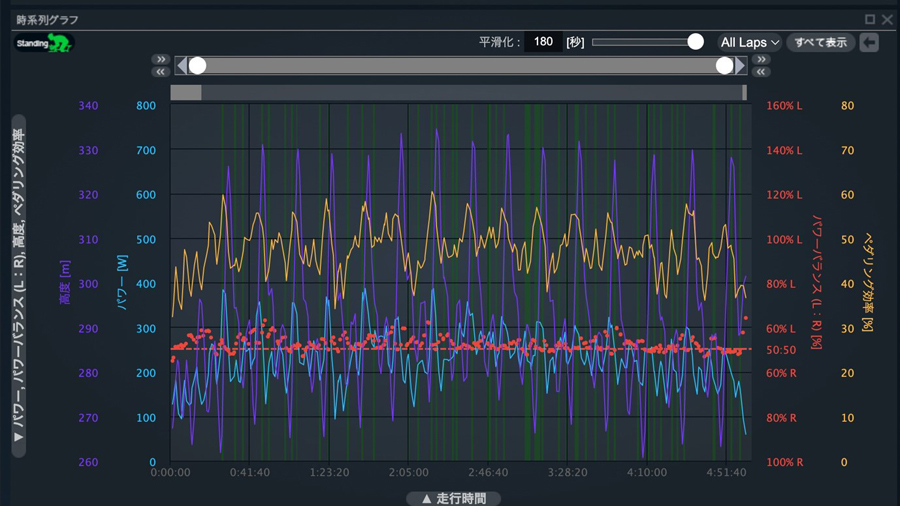900x506 pixels.
Task: Click the right handle of range slider
Action: [725, 66]
